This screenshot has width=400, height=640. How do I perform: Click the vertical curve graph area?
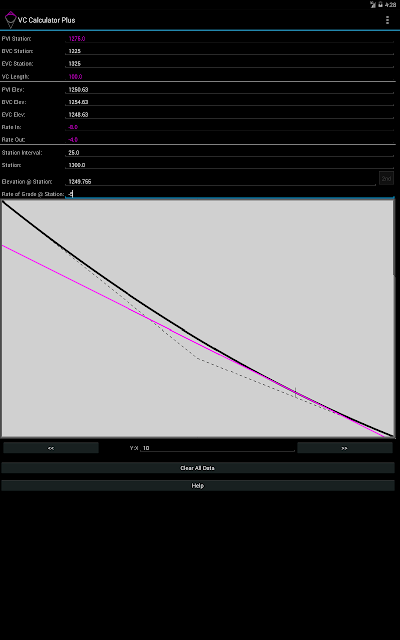198,318
